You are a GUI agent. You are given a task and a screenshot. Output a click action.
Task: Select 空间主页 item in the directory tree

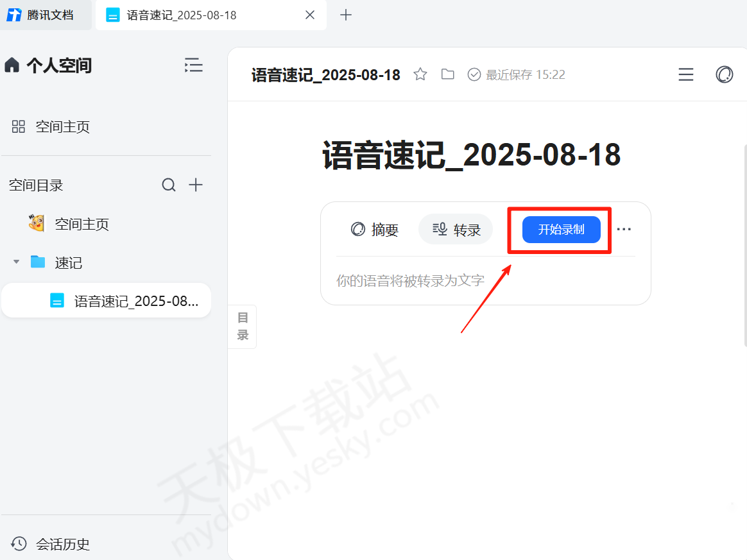[x=82, y=224]
